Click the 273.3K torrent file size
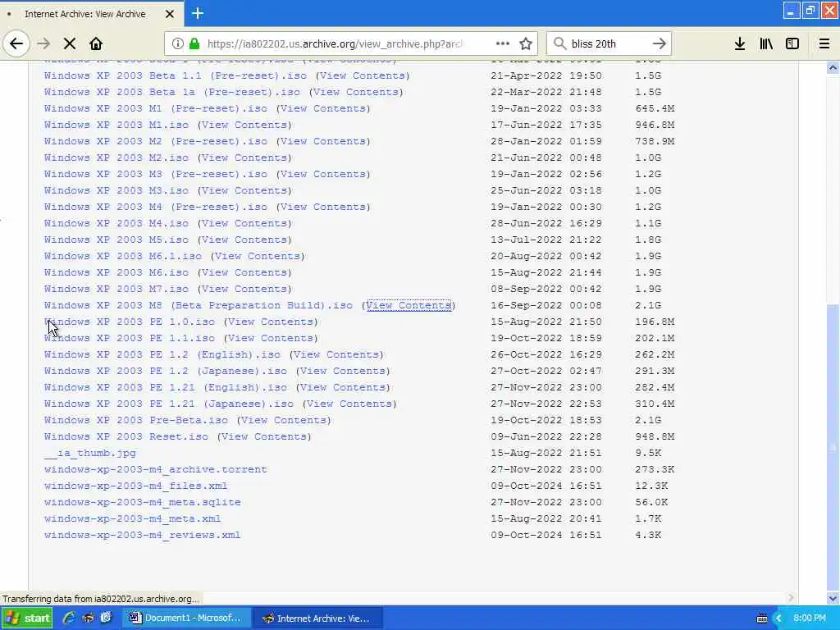This screenshot has height=630, width=840. click(655, 469)
